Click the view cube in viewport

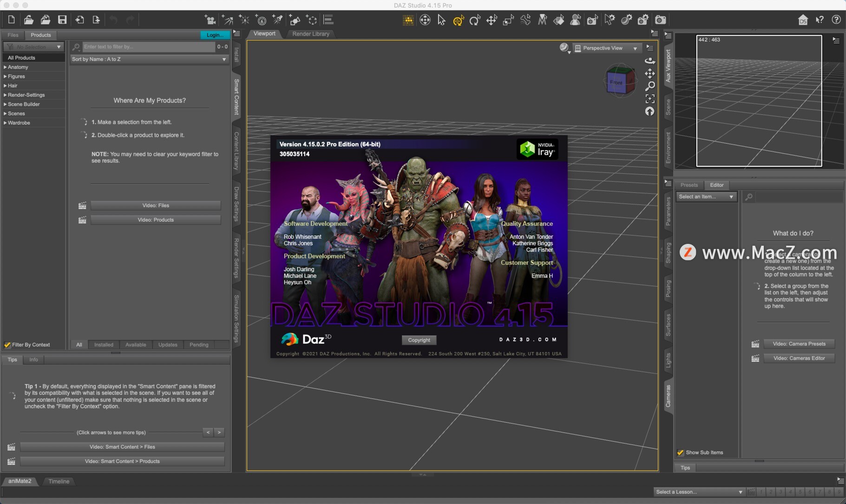pyautogui.click(x=620, y=81)
